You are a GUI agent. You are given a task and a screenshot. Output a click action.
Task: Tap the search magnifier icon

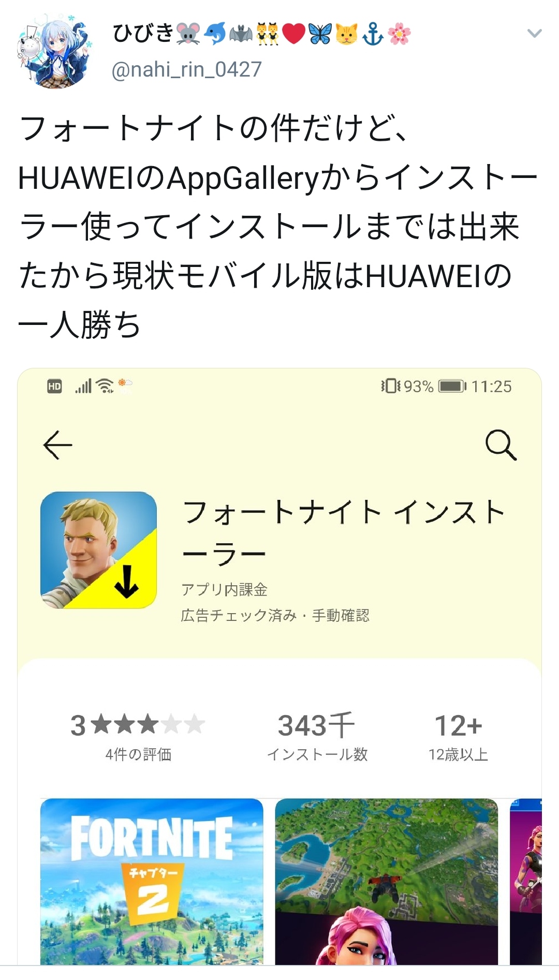pos(501,444)
